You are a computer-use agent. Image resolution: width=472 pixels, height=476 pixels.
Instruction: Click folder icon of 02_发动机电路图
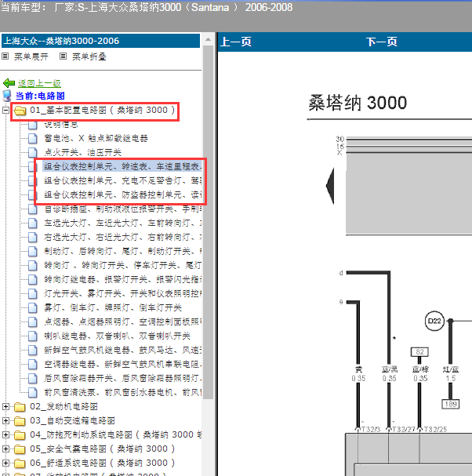[x=20, y=407]
